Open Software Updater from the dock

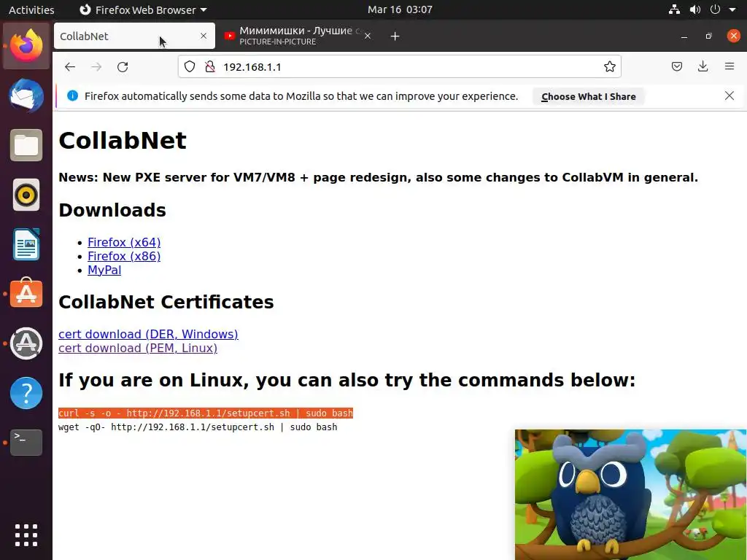[26, 343]
